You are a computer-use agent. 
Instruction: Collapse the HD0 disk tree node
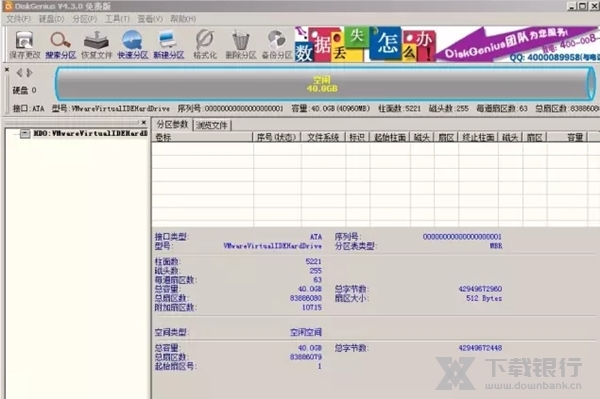(25, 134)
